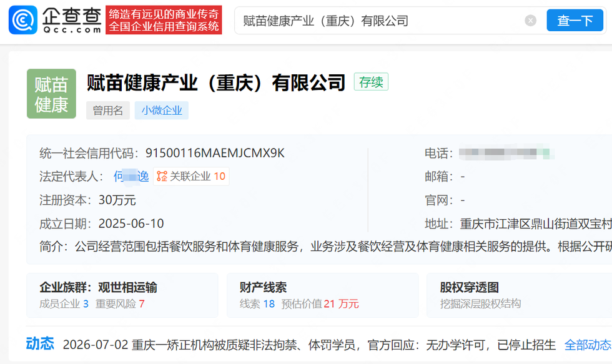Click the unified credit code 91500116MAEMJCMX9K
The height and width of the screenshot is (364, 612).
click(x=215, y=153)
